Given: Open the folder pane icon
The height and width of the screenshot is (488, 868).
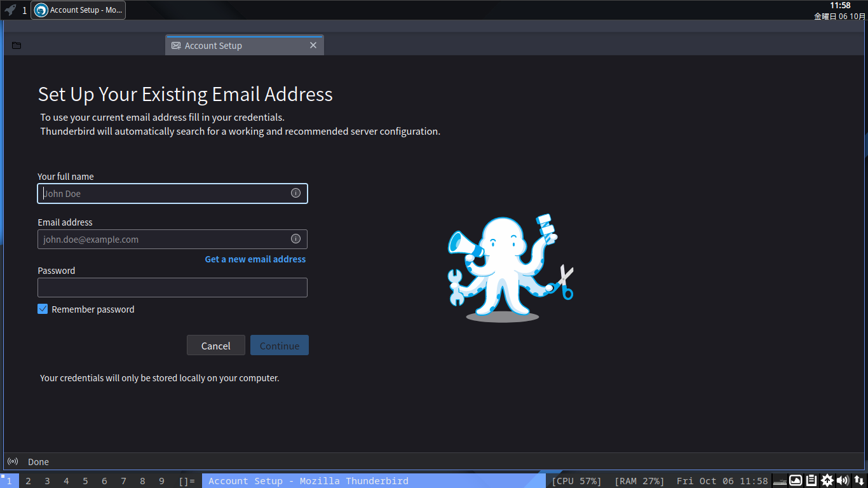Looking at the screenshot, I should [x=17, y=45].
